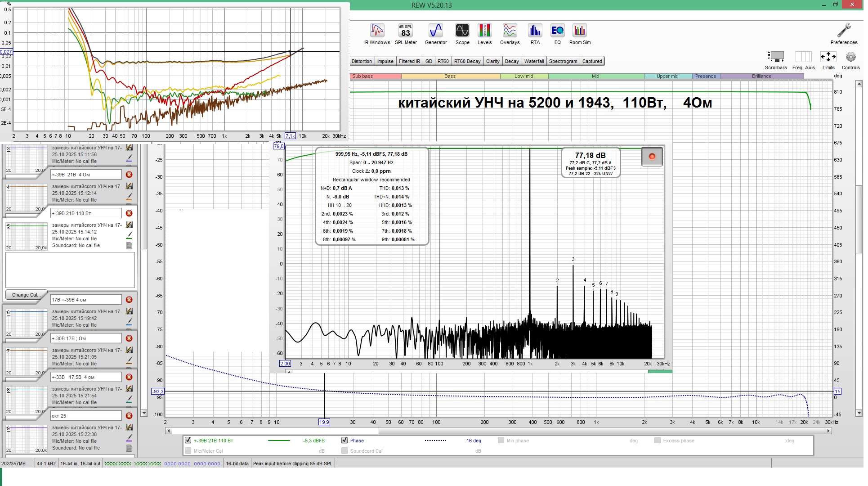868x486 pixels.
Task: Remove the +-39В 21В 110 Вт measurement
Action: 129,213
